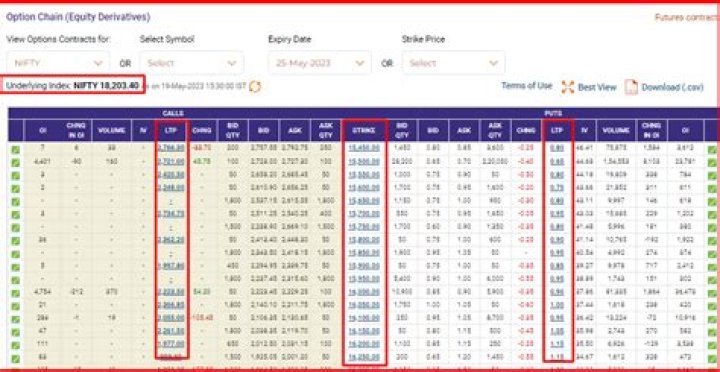720x372 pixels.
Task: Click the Best View expand icon
Action: [568, 87]
